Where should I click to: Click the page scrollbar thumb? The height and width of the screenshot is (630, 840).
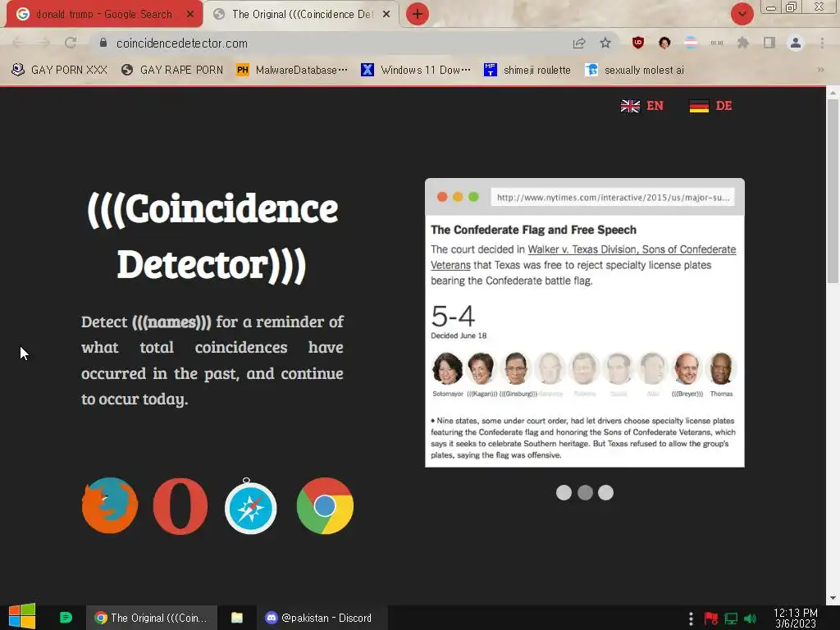pos(833,190)
